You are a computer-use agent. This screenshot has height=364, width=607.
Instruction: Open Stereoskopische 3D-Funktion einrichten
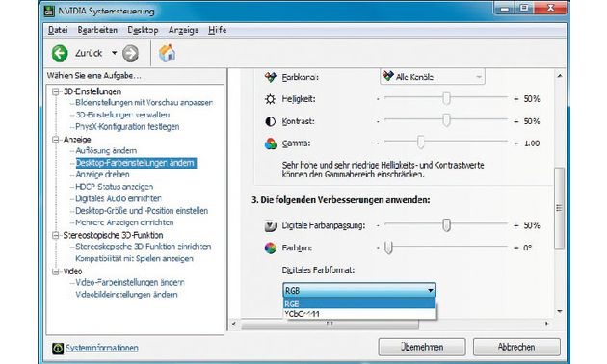[144, 247]
